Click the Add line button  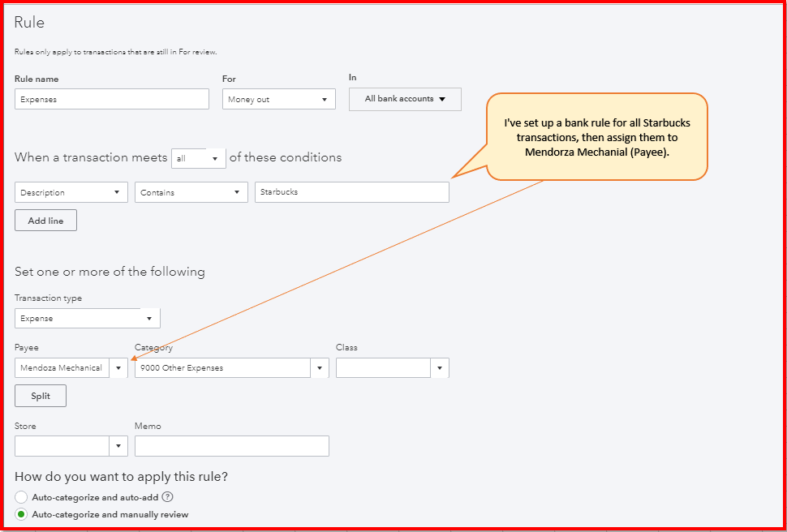tap(45, 221)
